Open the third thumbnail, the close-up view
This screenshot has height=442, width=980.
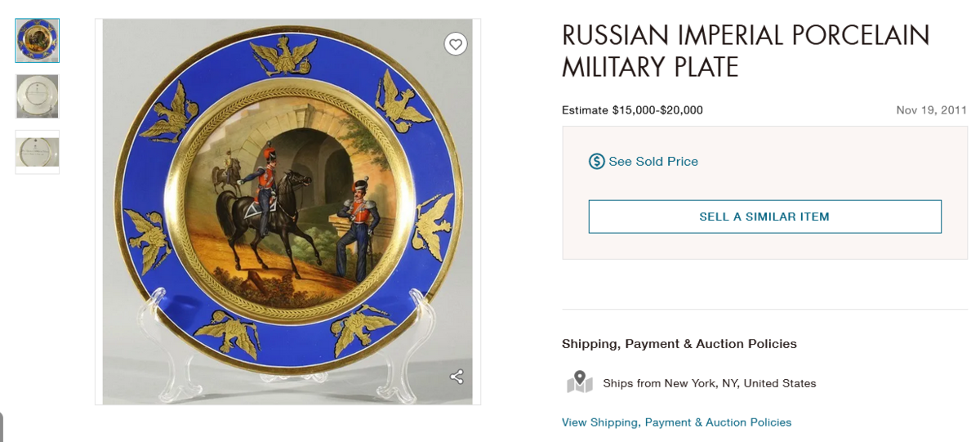(x=38, y=152)
